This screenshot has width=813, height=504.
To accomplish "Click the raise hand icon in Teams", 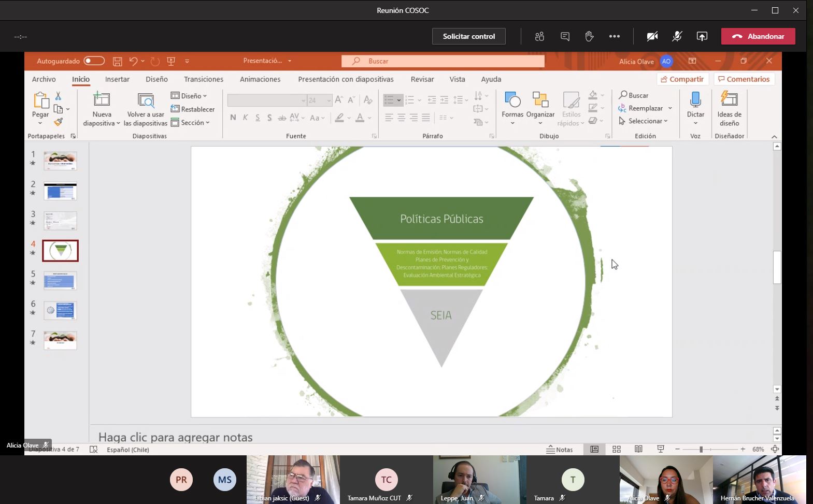I will pos(589,36).
